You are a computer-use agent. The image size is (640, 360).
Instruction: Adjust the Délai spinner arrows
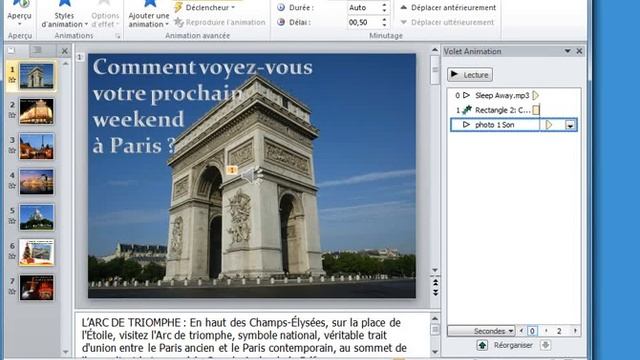click(x=384, y=22)
